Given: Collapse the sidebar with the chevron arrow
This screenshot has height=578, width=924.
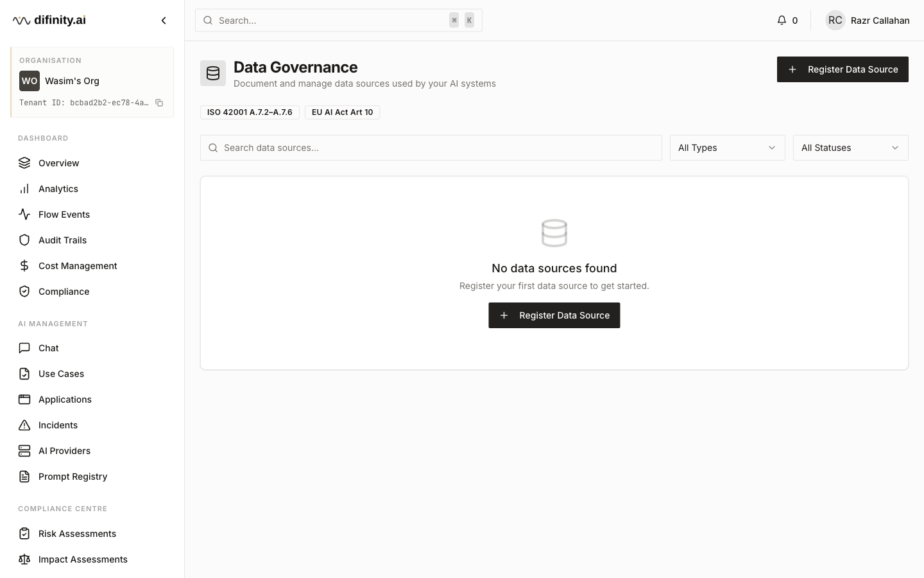Looking at the screenshot, I should pyautogui.click(x=164, y=21).
